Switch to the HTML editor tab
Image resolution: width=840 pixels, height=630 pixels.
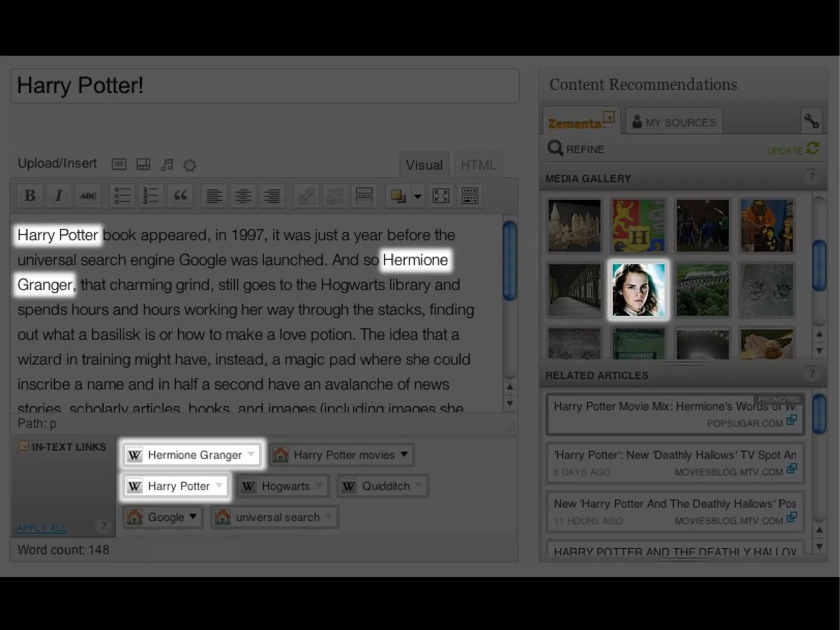478,165
